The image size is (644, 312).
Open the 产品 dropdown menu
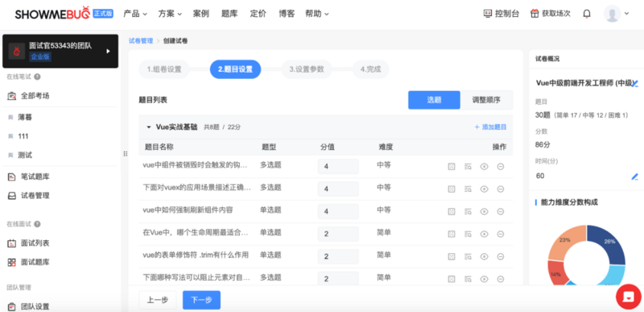(135, 14)
